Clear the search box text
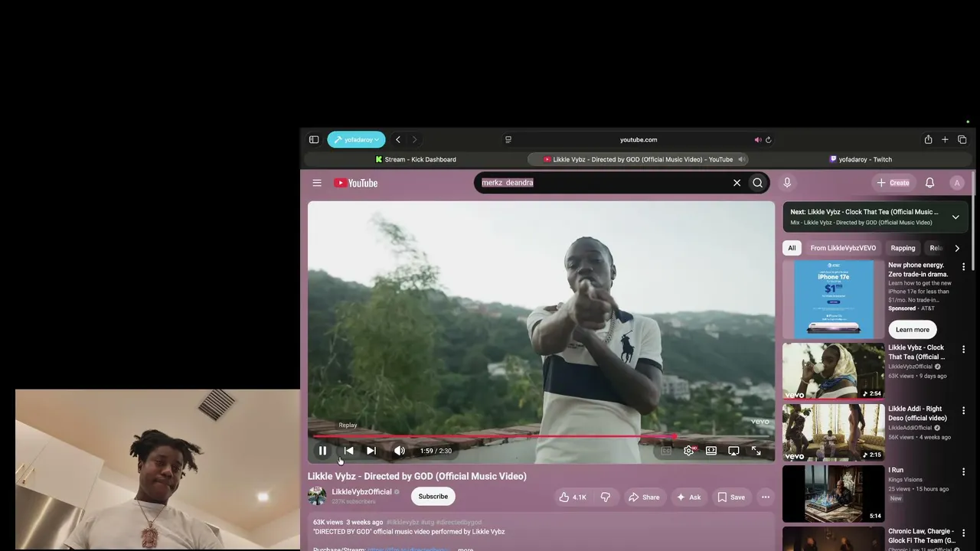The width and height of the screenshot is (980, 551). coord(737,183)
